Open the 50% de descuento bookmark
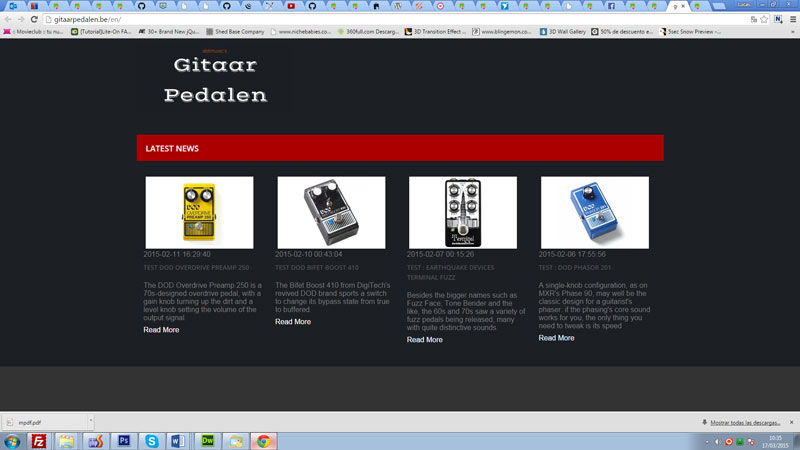Image resolution: width=800 pixels, height=450 pixels. tap(622, 32)
